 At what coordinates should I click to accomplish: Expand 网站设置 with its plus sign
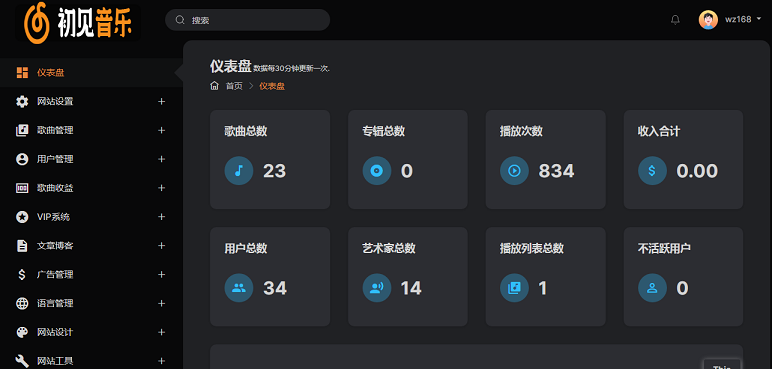(161, 101)
